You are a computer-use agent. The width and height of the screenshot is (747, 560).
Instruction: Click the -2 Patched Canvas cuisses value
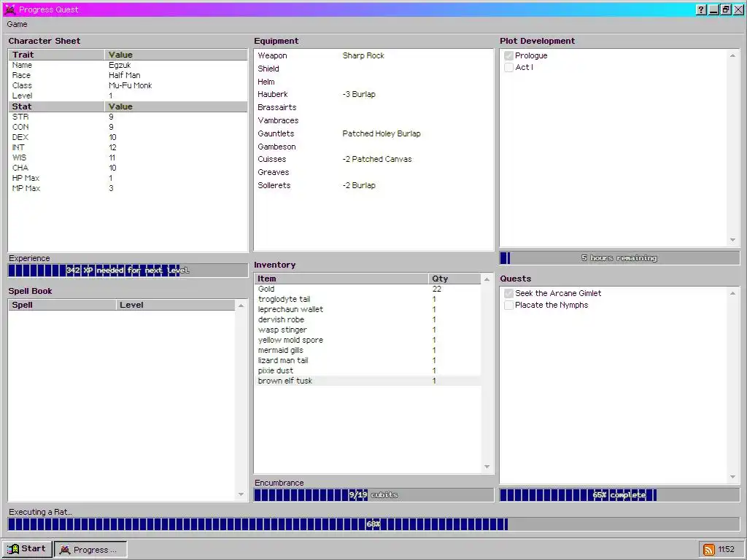pos(377,160)
